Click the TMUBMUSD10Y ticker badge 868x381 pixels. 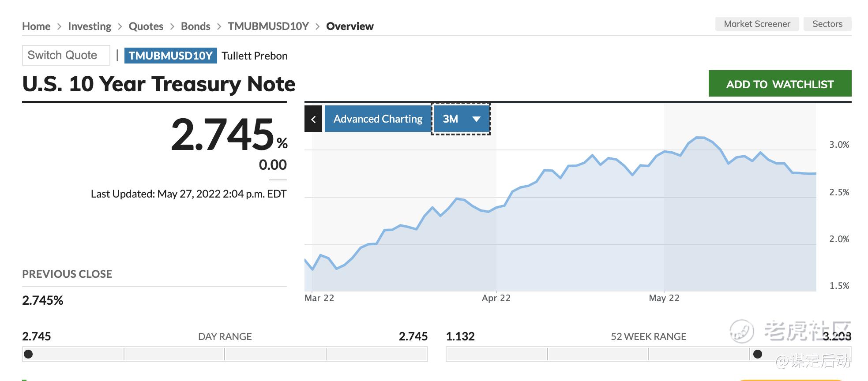coord(170,56)
